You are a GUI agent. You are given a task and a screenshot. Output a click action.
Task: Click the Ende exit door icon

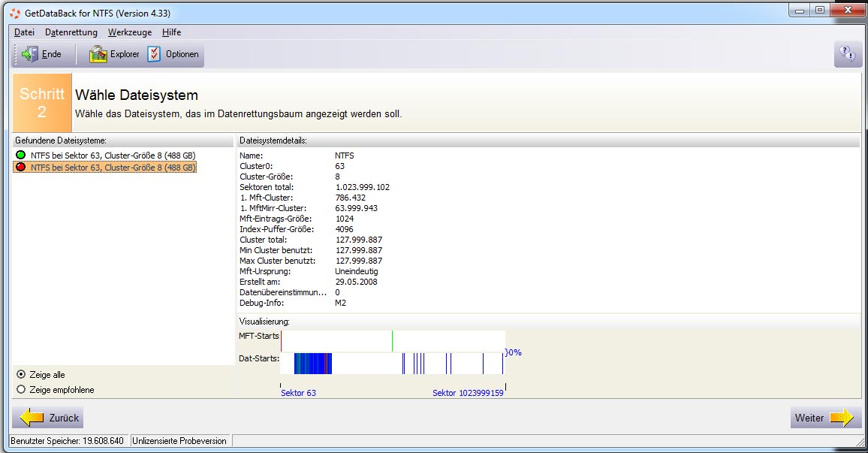click(x=29, y=54)
